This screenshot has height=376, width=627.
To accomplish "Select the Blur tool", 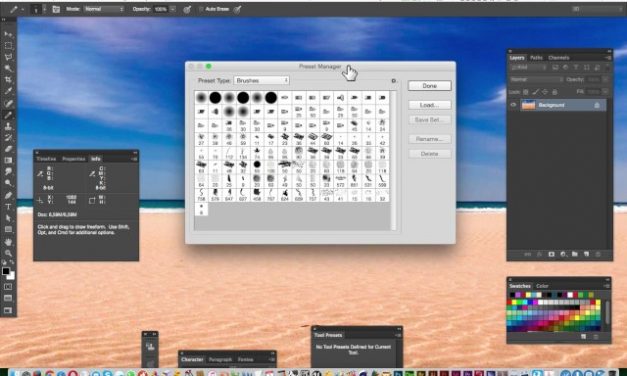I will click(x=8, y=171).
